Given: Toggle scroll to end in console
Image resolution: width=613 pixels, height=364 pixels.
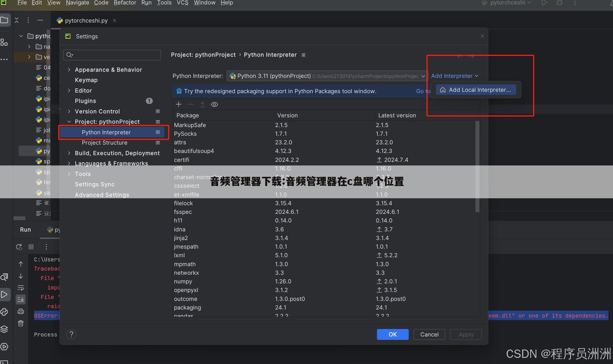Looking at the screenshot, I should (21, 299).
